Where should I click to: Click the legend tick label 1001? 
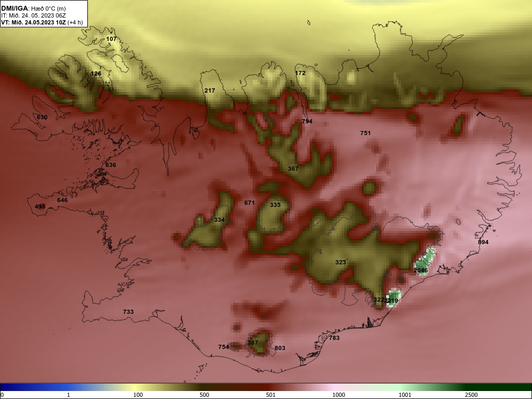(405, 395)
